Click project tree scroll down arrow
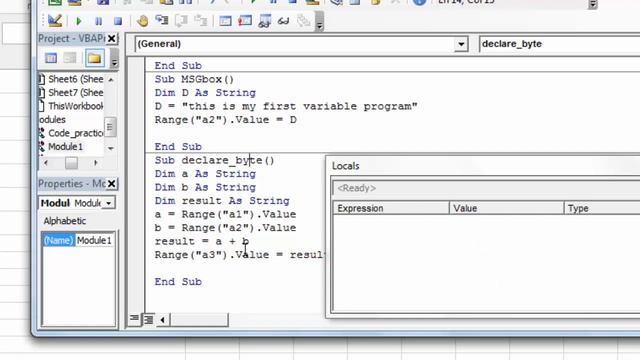The width and height of the screenshot is (640, 360). 111,148
